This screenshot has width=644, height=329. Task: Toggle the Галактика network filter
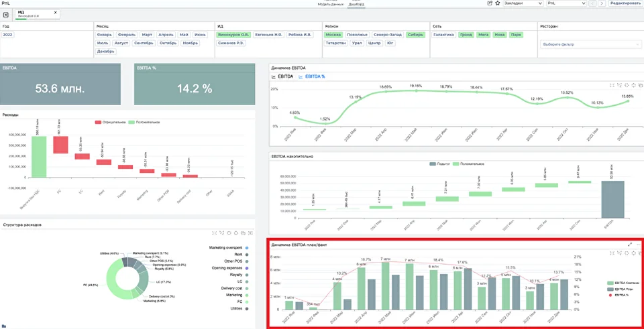click(444, 35)
